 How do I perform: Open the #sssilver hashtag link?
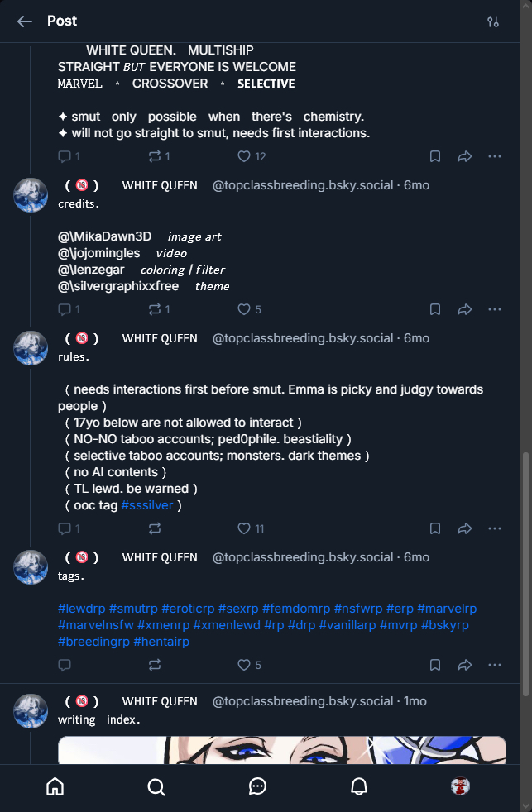point(147,505)
